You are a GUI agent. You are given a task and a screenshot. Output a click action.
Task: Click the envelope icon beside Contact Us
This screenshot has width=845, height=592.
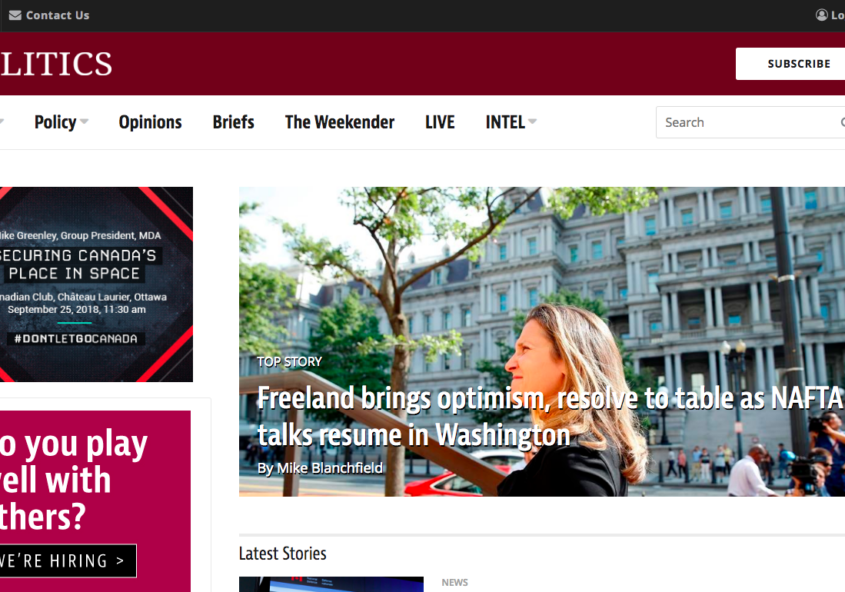(x=15, y=15)
